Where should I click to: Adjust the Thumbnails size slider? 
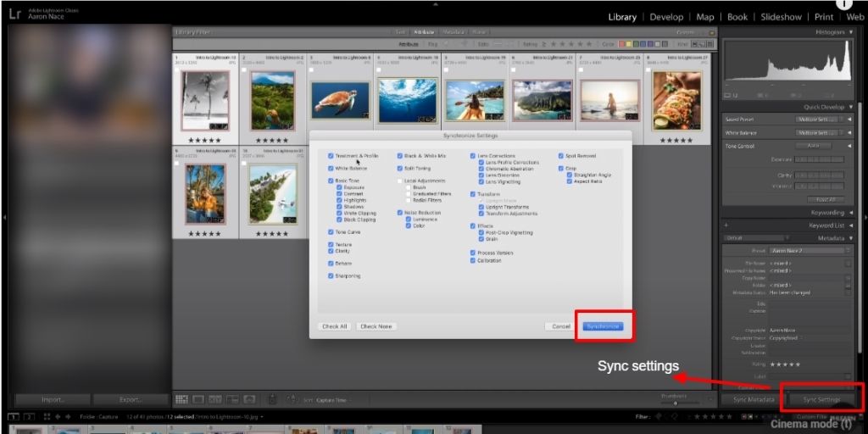coord(676,403)
